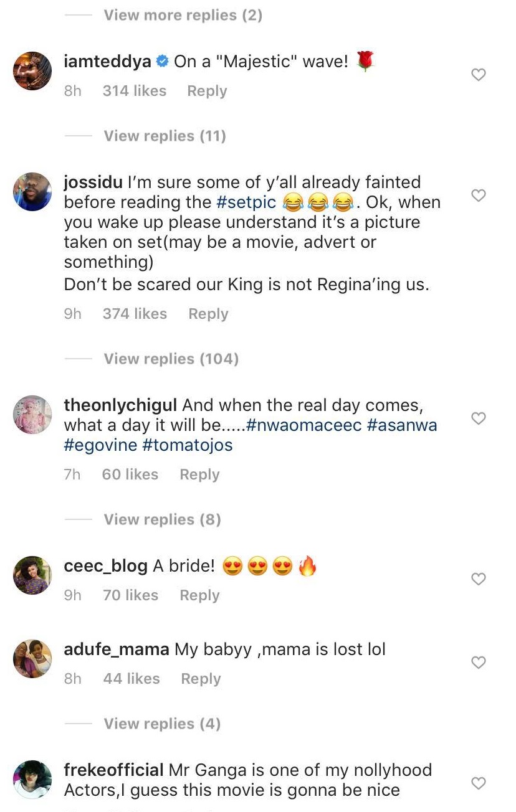Open the #setpic hashtag
This screenshot has height=812, width=516.
pos(246,202)
